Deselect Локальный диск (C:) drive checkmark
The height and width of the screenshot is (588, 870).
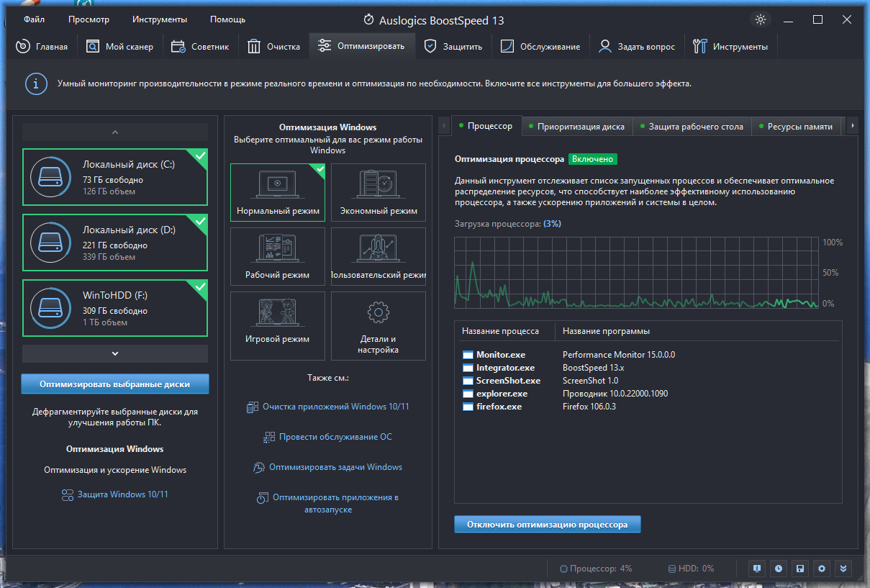pyautogui.click(x=200, y=156)
